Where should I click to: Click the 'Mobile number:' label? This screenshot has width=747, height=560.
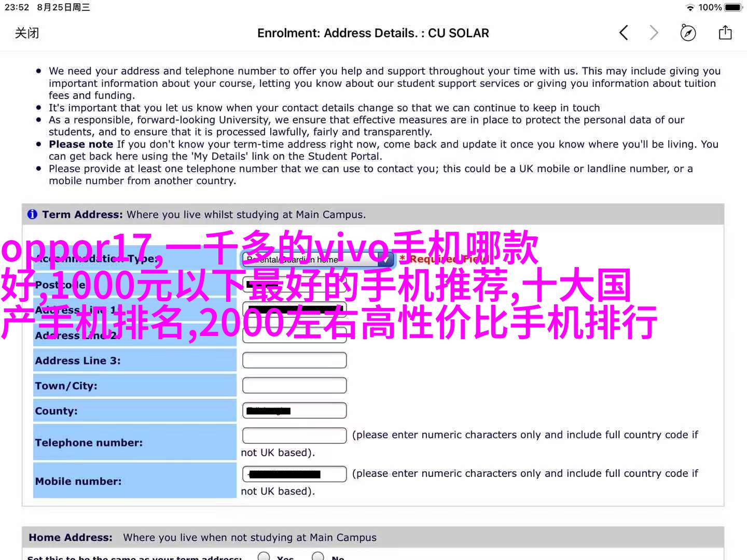coord(78,481)
